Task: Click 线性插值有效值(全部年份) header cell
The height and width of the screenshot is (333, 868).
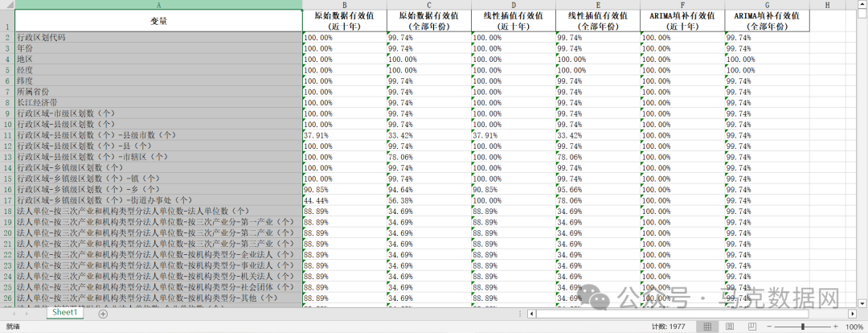Action: 598,21
